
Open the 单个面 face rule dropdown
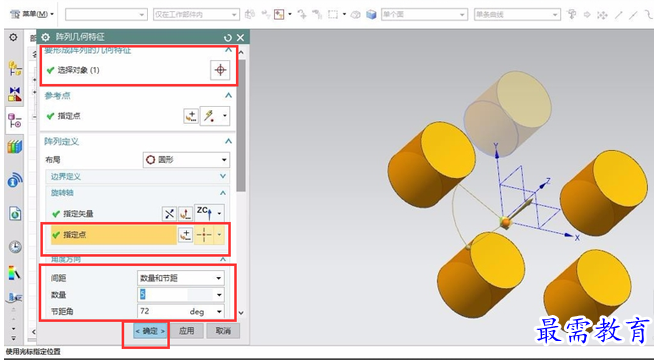[424, 14]
